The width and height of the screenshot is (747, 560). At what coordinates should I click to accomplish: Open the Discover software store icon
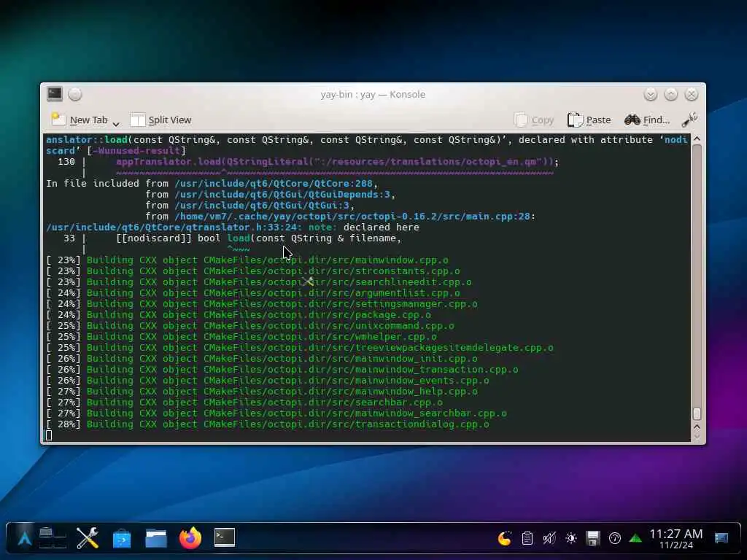pos(122,539)
